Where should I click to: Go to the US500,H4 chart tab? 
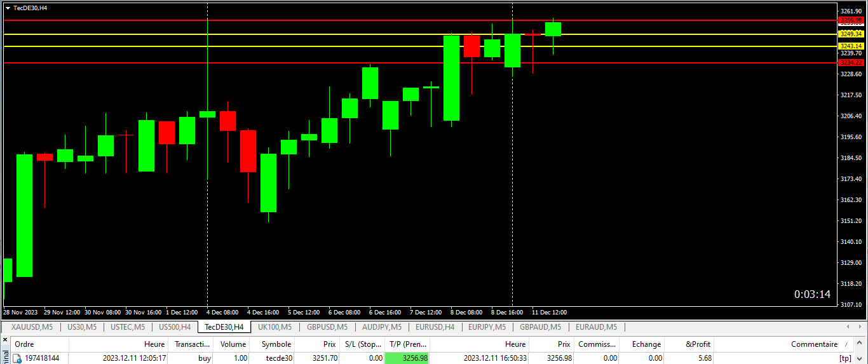[x=174, y=327]
